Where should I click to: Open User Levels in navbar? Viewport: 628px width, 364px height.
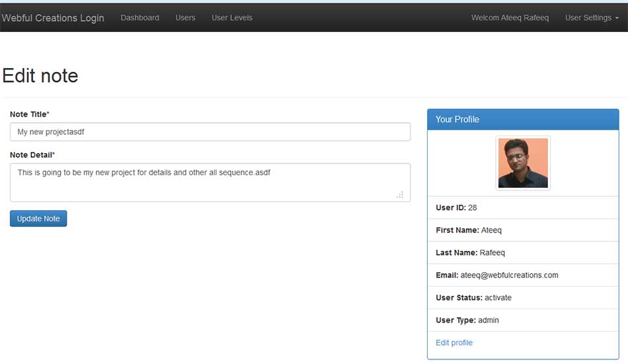[232, 18]
